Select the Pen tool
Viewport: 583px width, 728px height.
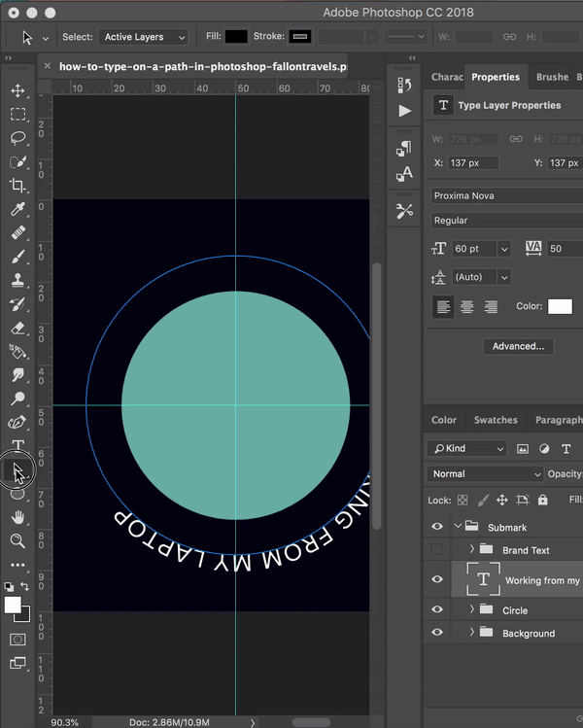(17, 422)
